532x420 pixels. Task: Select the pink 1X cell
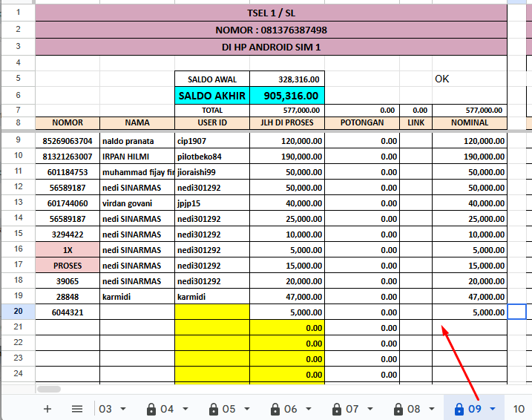[x=68, y=250]
